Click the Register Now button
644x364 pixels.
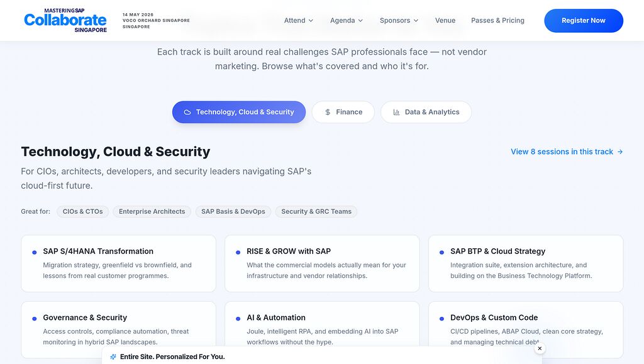584,21
